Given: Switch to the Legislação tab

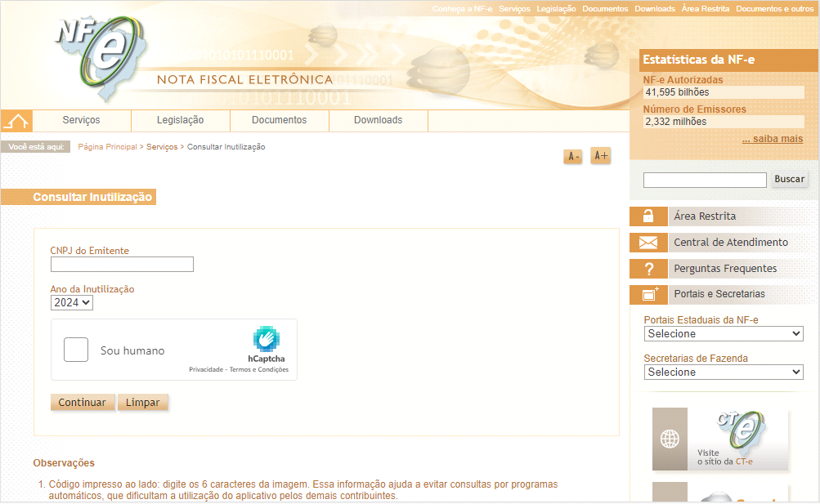Looking at the screenshot, I should (x=180, y=120).
